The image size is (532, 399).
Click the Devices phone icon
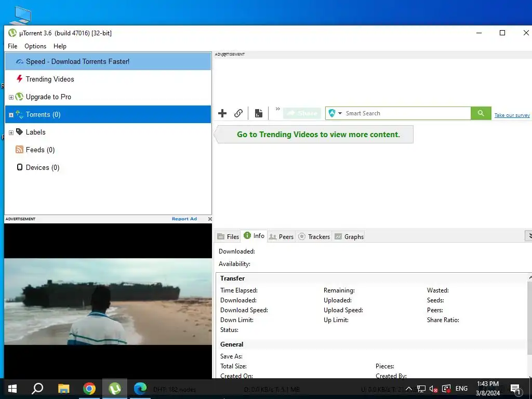20,167
